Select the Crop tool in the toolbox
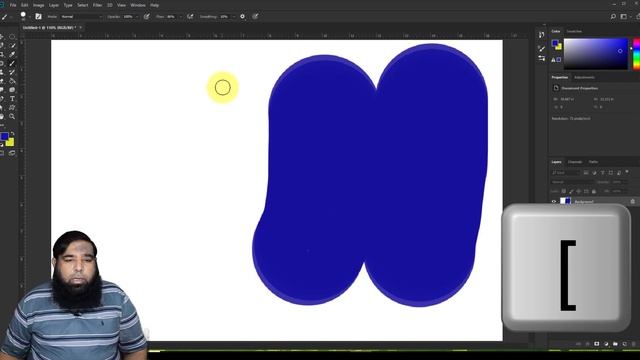 2,54
